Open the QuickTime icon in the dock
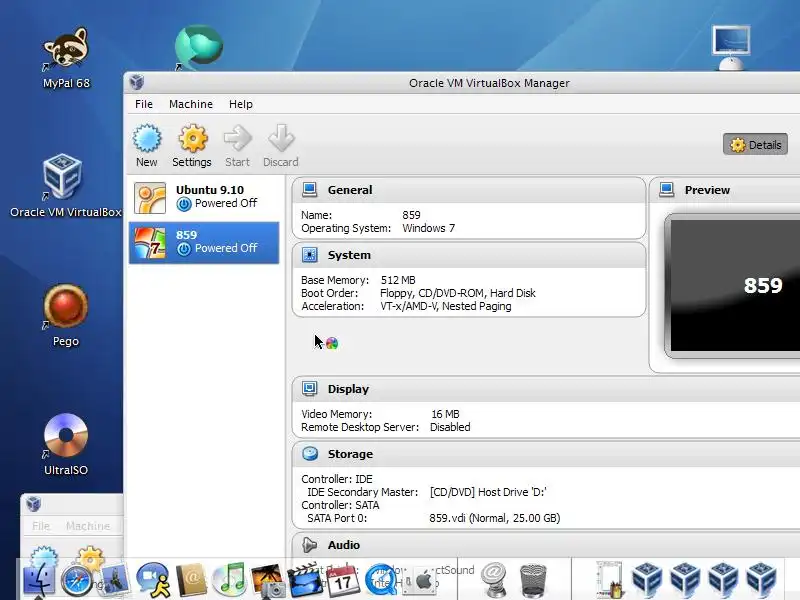The image size is (800, 600). point(382,580)
